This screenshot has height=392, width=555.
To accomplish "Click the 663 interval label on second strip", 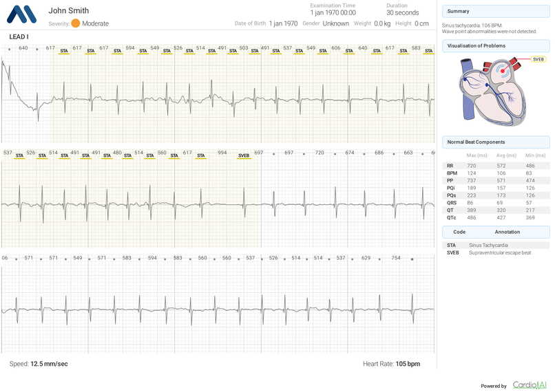I will coord(408,153).
